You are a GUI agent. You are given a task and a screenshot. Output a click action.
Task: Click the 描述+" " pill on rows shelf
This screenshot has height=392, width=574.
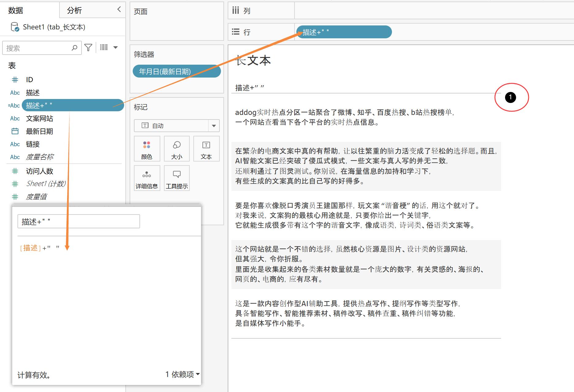click(344, 32)
